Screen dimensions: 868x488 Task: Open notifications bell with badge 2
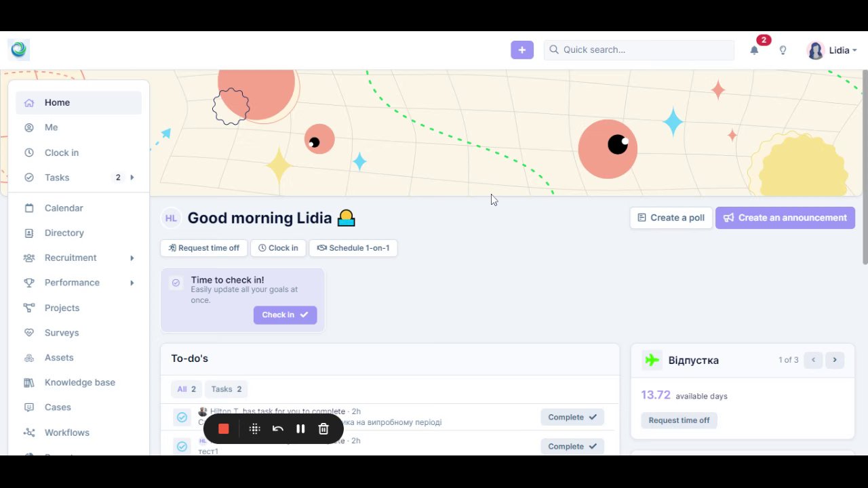[x=754, y=50]
